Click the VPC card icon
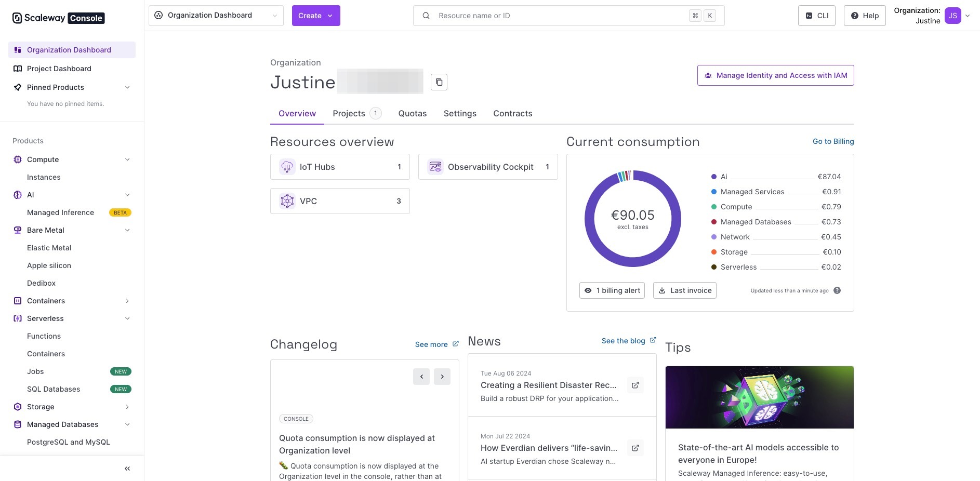980x481 pixels. point(287,201)
